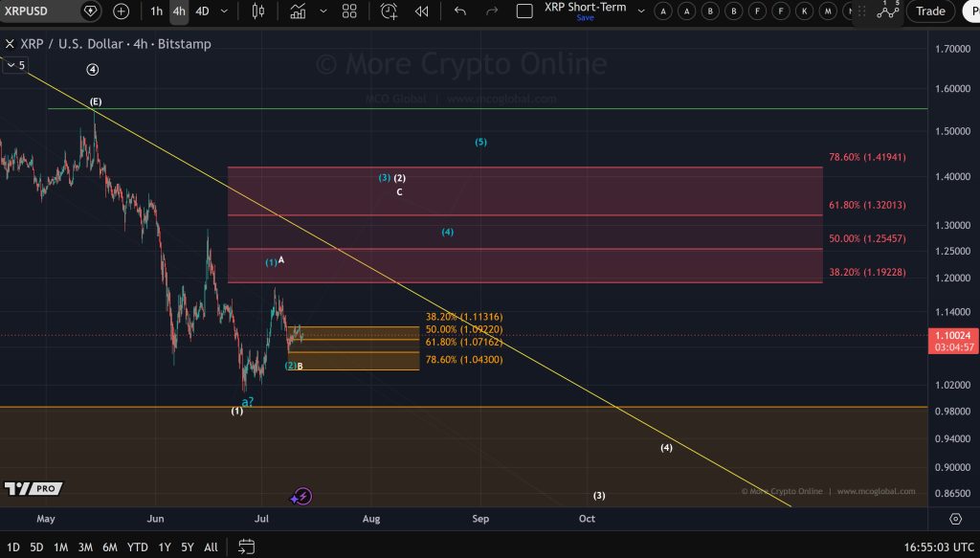Grab the floating toolbar drag handle dots
Screen dimensions: 980x558
pos(861,11)
